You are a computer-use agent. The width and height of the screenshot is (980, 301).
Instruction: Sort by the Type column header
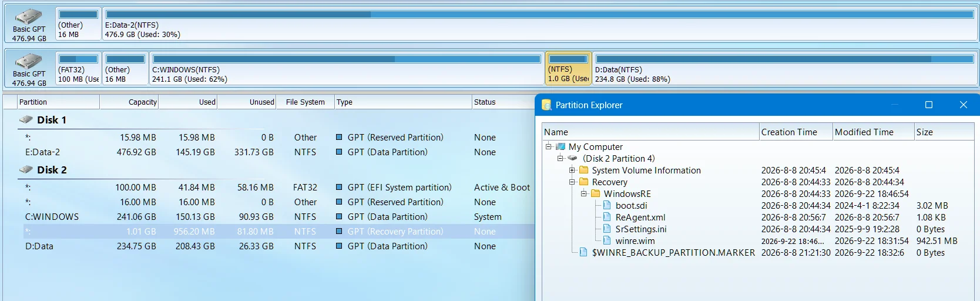click(403, 102)
